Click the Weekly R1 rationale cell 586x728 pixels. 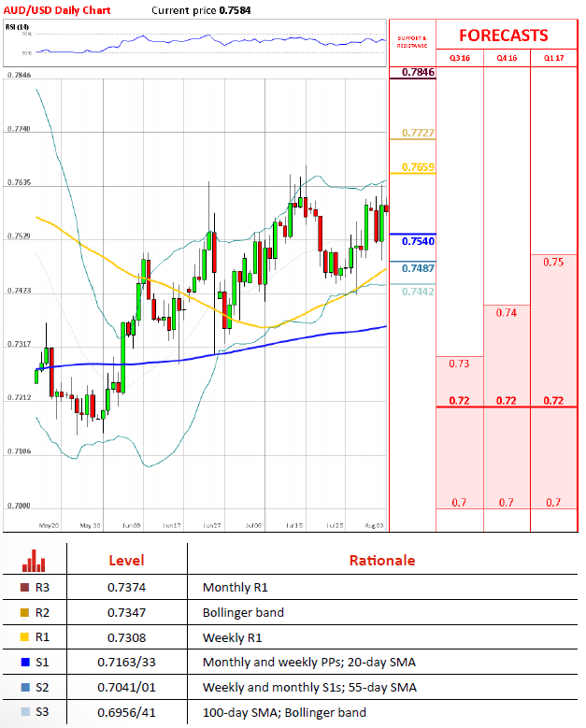click(x=232, y=637)
